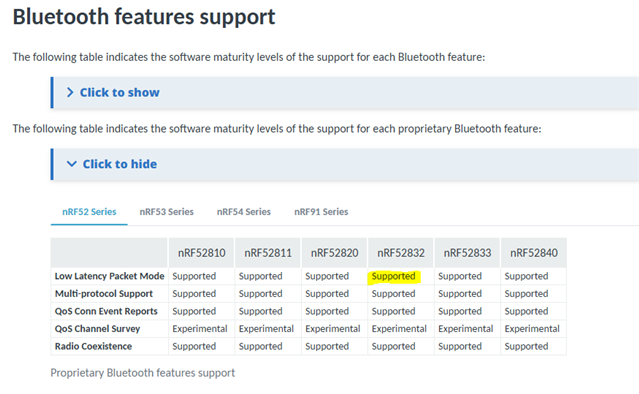Click QoS Channel Survey Experimental cell for nRF52810
This screenshot has width=639, height=394.
(200, 329)
